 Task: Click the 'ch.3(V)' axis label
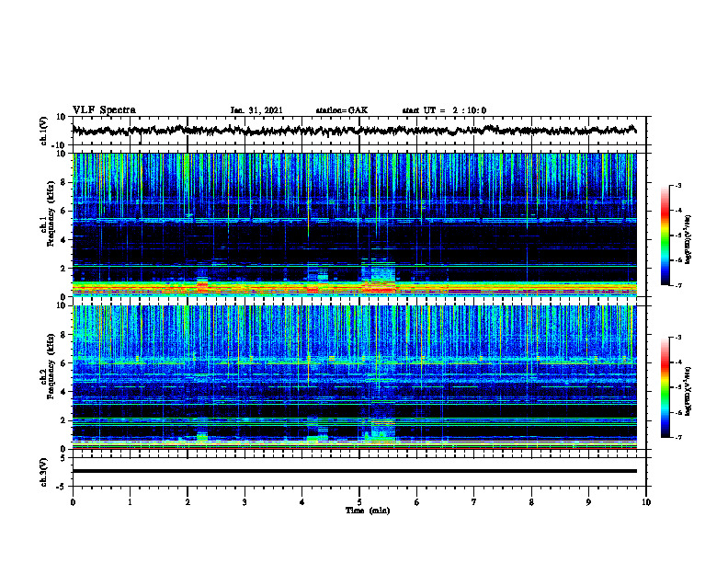pos(44,472)
